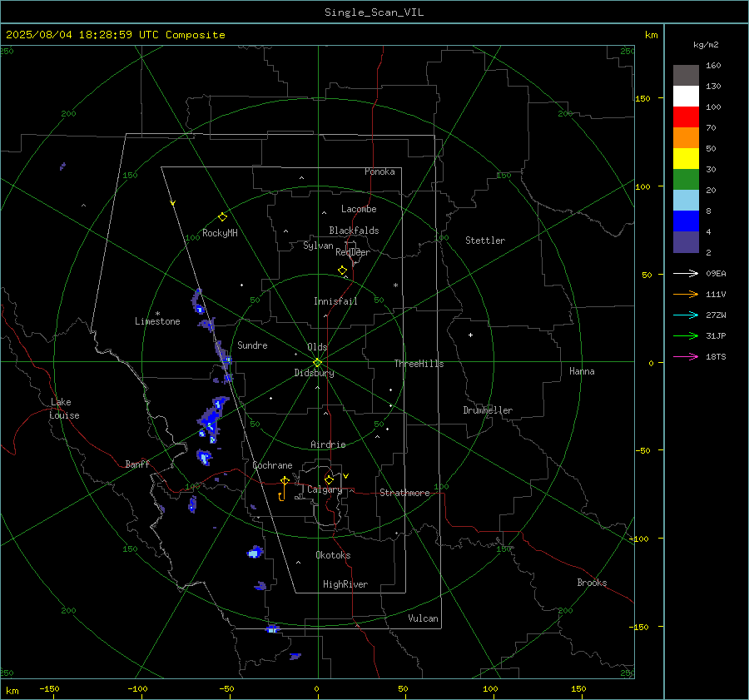Select the green 30 legend swatch
This screenshot has height=700, width=749.
[686, 179]
